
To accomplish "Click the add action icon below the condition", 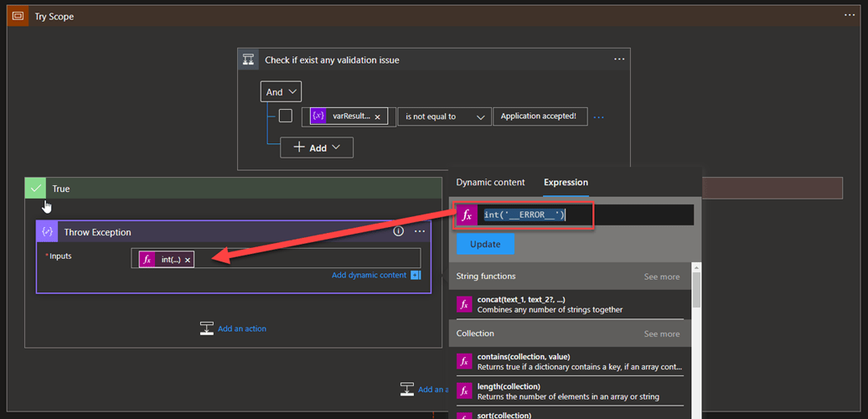I will pyautogui.click(x=407, y=389).
